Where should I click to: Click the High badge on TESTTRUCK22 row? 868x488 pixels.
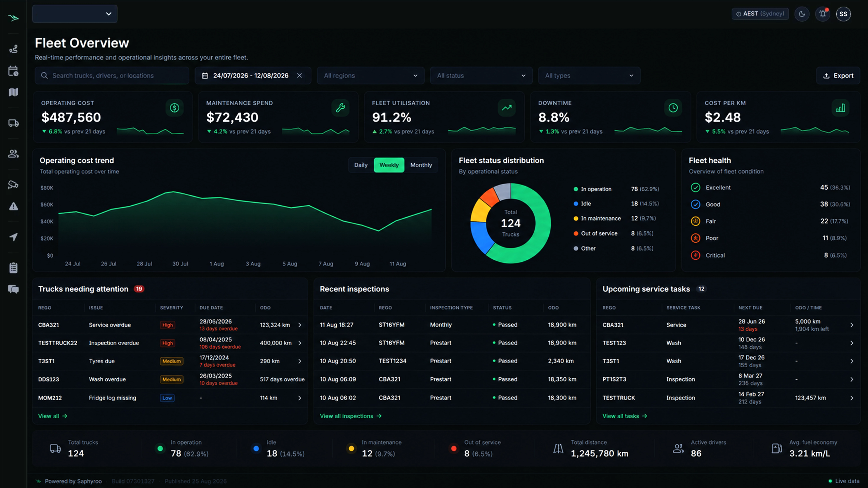[x=167, y=343]
